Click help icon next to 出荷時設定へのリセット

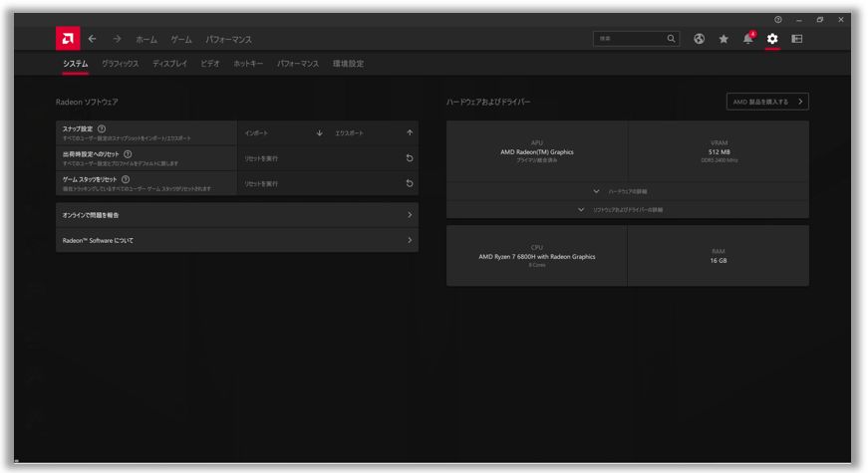click(x=128, y=153)
